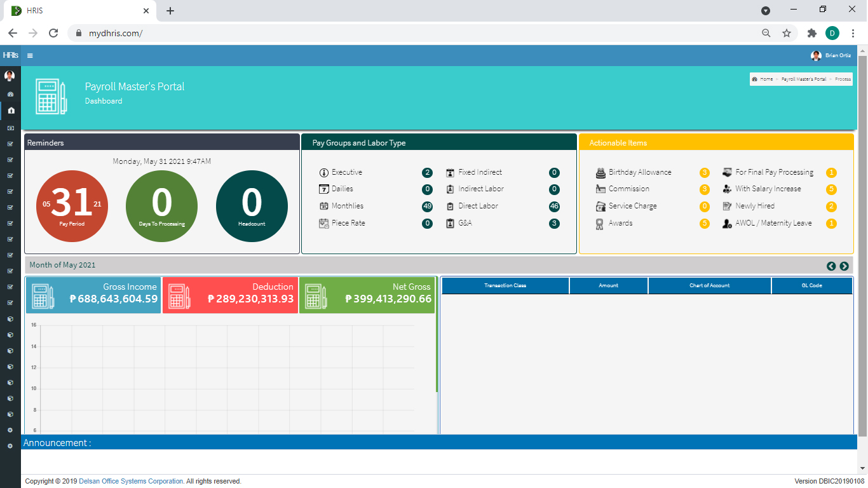The height and width of the screenshot is (488, 868).
Task: Click the Home breadcrumb link
Action: pyautogui.click(x=766, y=79)
